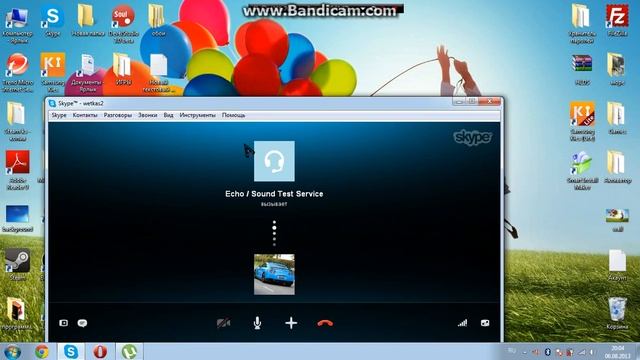Open the Инструменты menu
This screenshot has height=360, width=640.
(x=198, y=115)
